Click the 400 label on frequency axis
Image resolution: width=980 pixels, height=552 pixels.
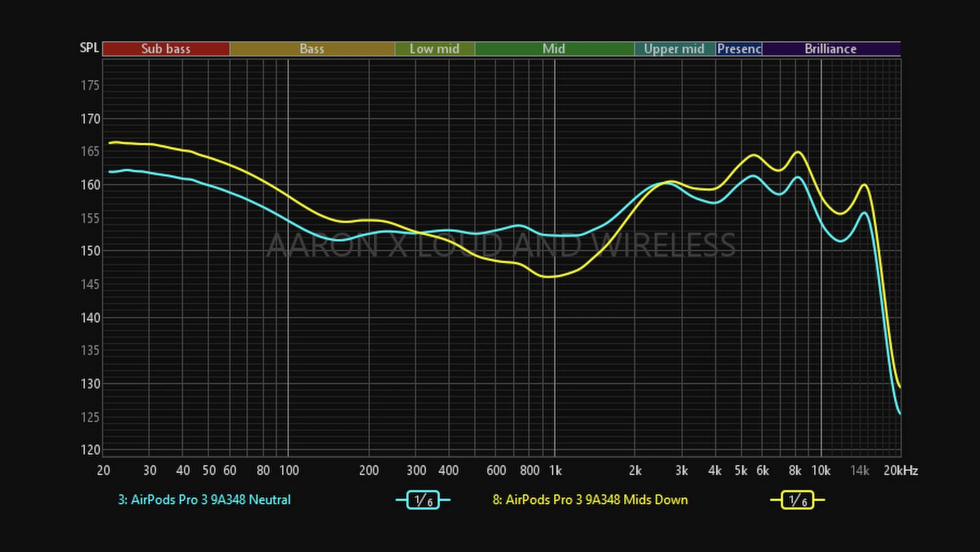pos(448,470)
